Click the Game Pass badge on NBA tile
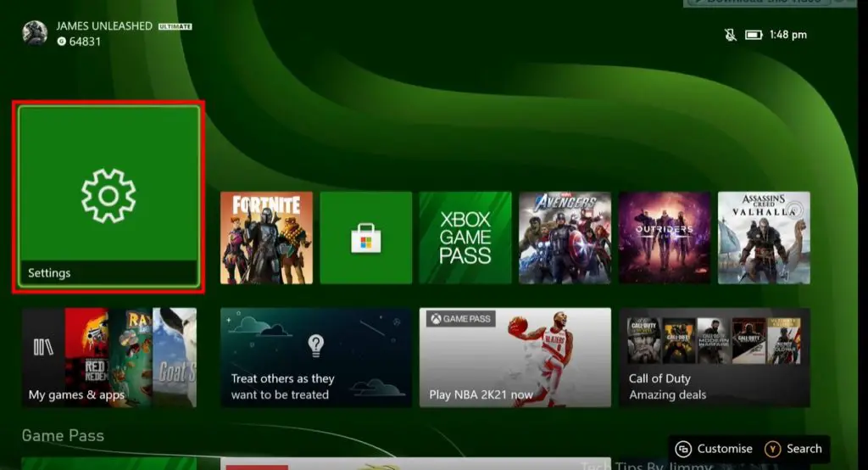The height and width of the screenshot is (470, 868). click(x=461, y=319)
